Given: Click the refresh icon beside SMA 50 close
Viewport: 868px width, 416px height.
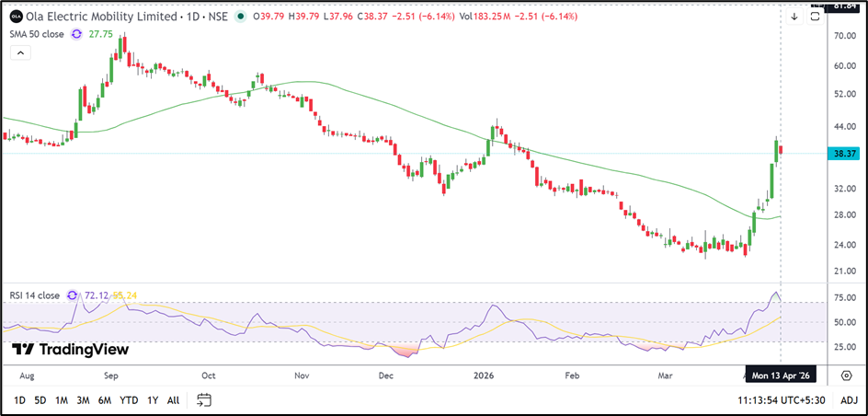Looking at the screenshot, I should pos(76,33).
